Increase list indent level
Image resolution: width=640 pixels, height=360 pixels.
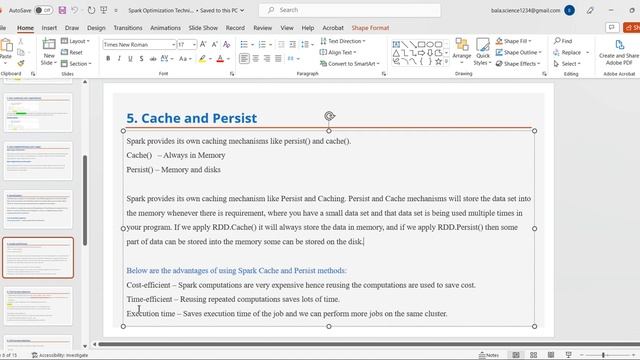[x=293, y=44]
